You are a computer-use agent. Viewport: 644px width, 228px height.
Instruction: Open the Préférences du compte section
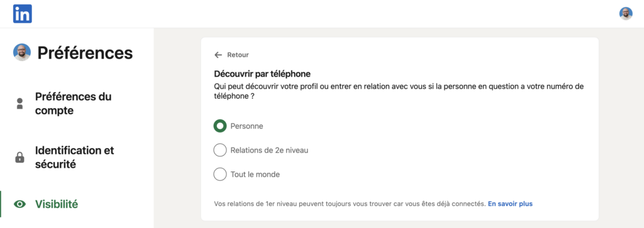[73, 104]
